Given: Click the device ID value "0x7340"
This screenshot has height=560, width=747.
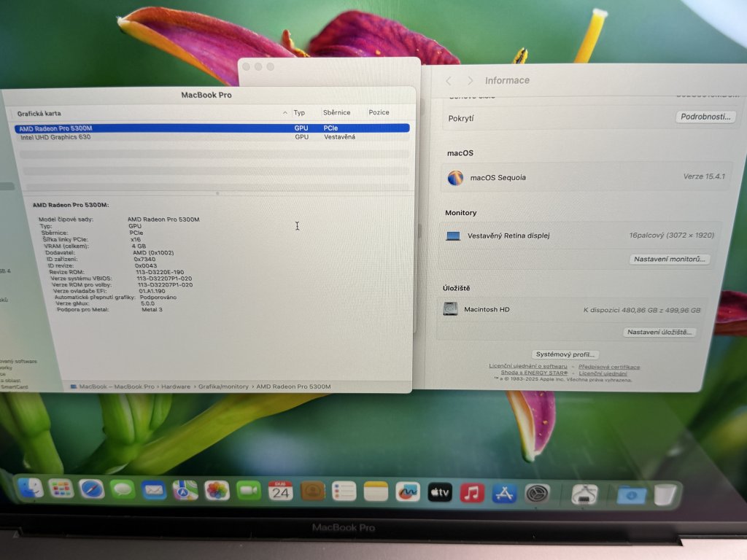Looking at the screenshot, I should (x=145, y=259).
